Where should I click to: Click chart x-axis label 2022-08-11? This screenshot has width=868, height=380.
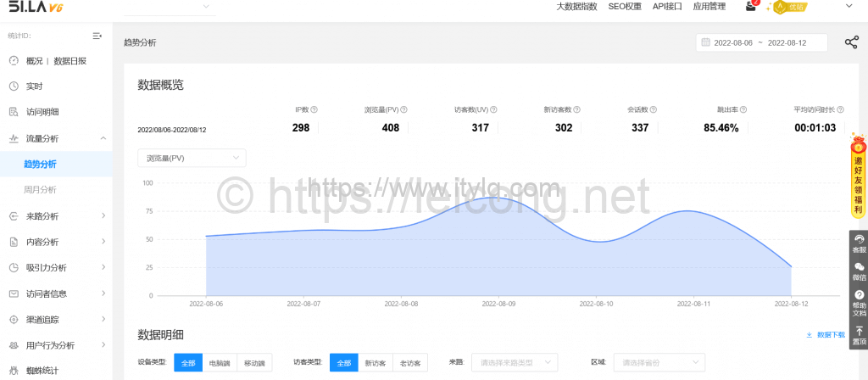pyautogui.click(x=693, y=304)
